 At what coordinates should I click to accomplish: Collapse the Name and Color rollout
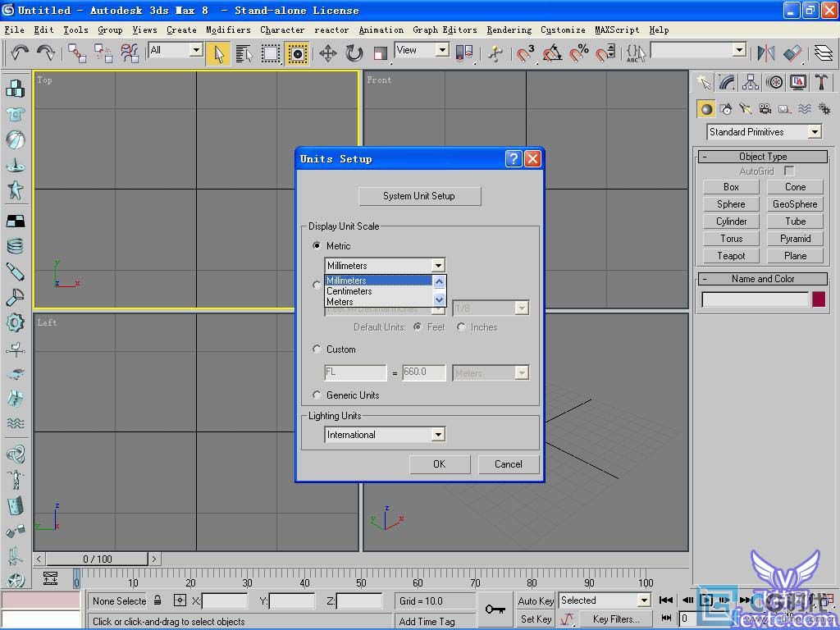763,279
